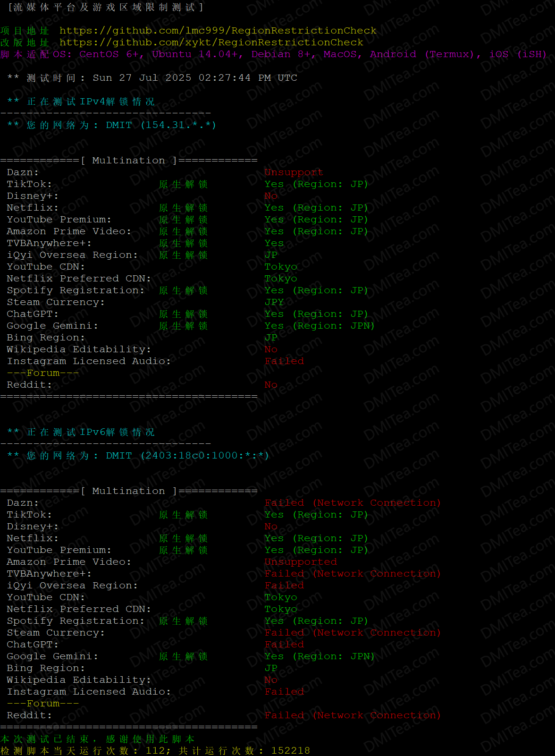Click IPv6 TikTok Yes (Region: JP) result
Image resolution: width=555 pixels, height=756 pixels.
pos(316,515)
